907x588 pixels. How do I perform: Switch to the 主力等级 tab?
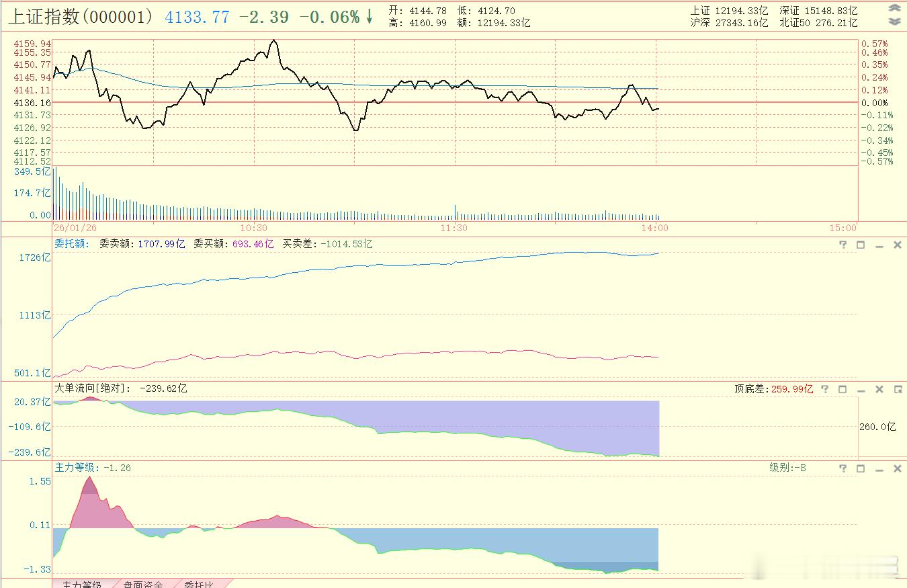tap(81, 583)
